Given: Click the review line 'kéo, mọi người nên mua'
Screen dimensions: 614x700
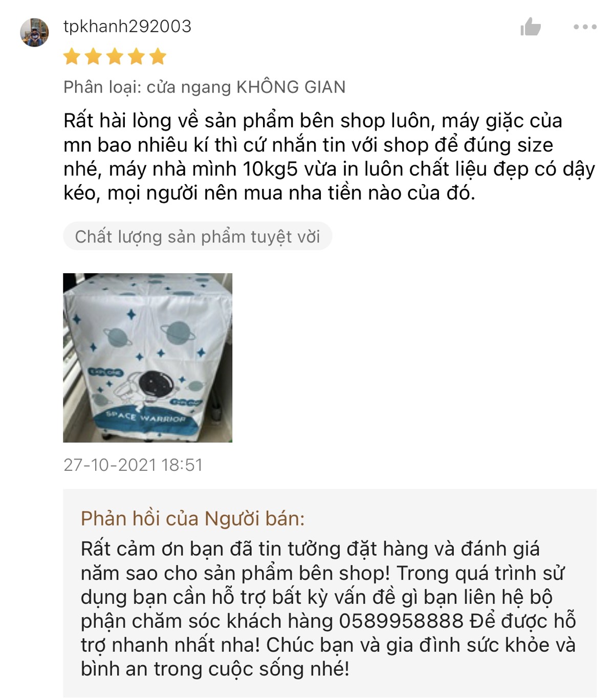Looking at the screenshot, I should tap(269, 193).
